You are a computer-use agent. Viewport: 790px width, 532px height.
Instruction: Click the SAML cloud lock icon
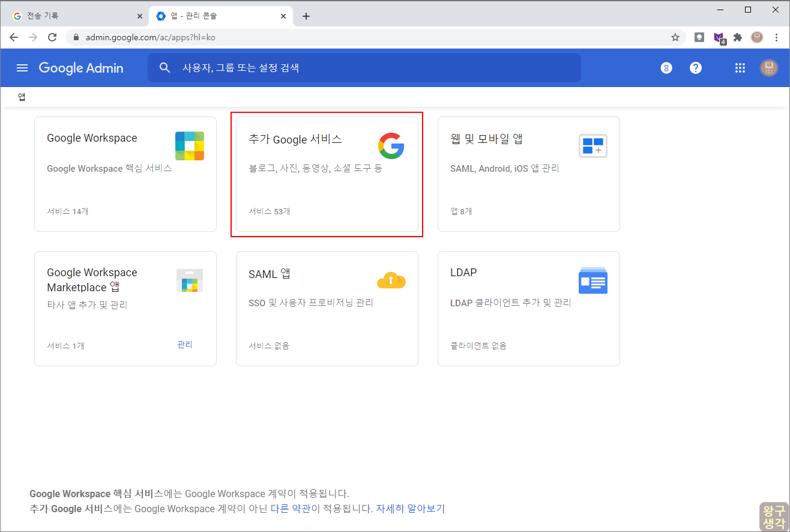tap(391, 280)
